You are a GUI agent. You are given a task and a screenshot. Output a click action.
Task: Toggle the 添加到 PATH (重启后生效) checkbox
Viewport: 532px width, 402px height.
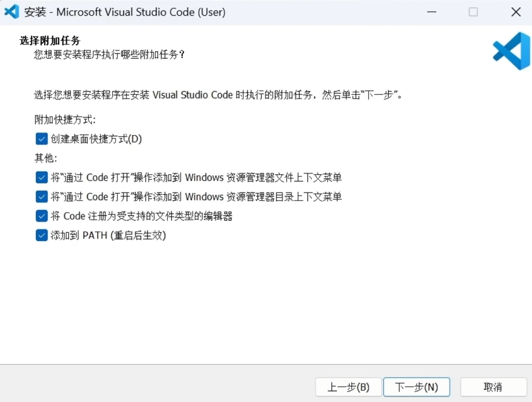(x=42, y=236)
